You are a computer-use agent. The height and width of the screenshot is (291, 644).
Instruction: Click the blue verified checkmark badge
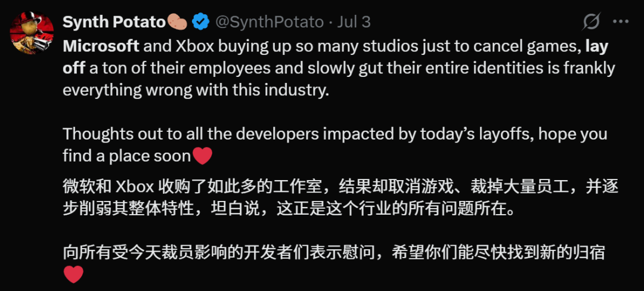(x=200, y=22)
